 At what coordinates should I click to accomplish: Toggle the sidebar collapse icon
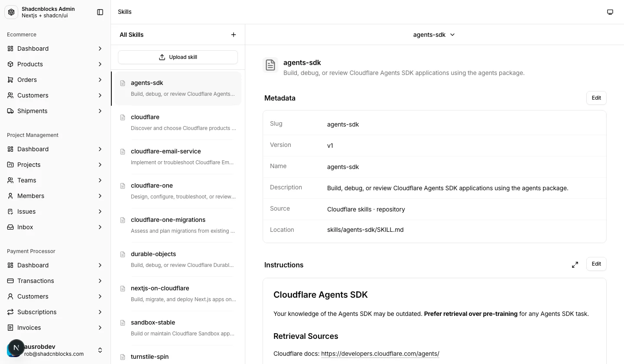click(100, 12)
